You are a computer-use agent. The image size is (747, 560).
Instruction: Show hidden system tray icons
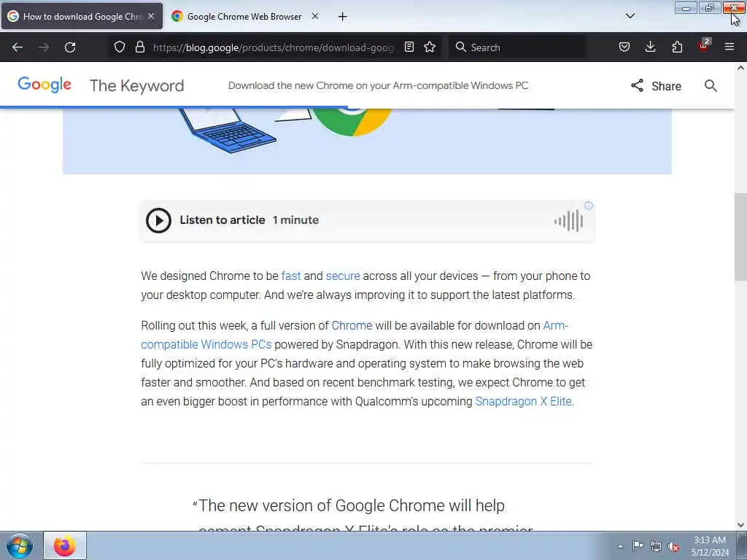click(x=620, y=546)
